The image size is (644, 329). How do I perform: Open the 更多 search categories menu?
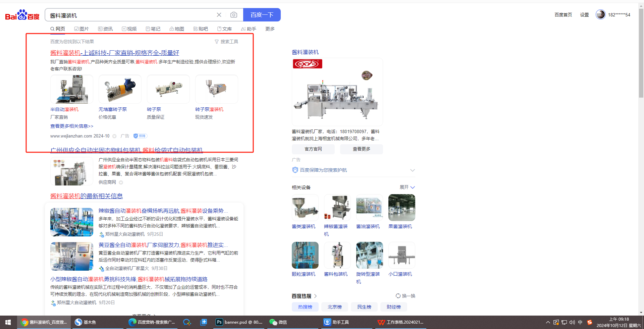coord(270,29)
